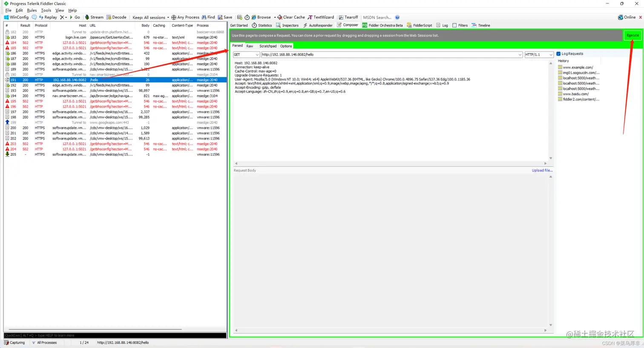This screenshot has height=348, width=644.
Task: Open the TextWizard tool
Action: click(321, 17)
